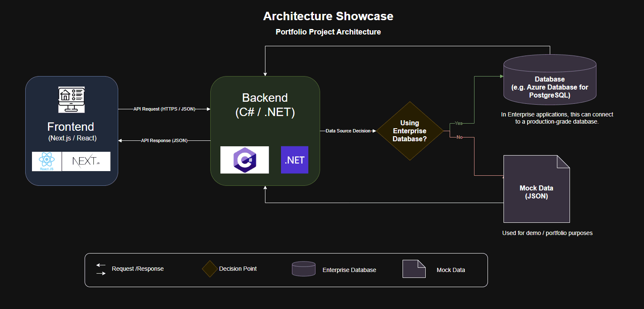Click the legend Enterprise Database cylinder icon
This screenshot has height=309, width=644.
(x=304, y=269)
